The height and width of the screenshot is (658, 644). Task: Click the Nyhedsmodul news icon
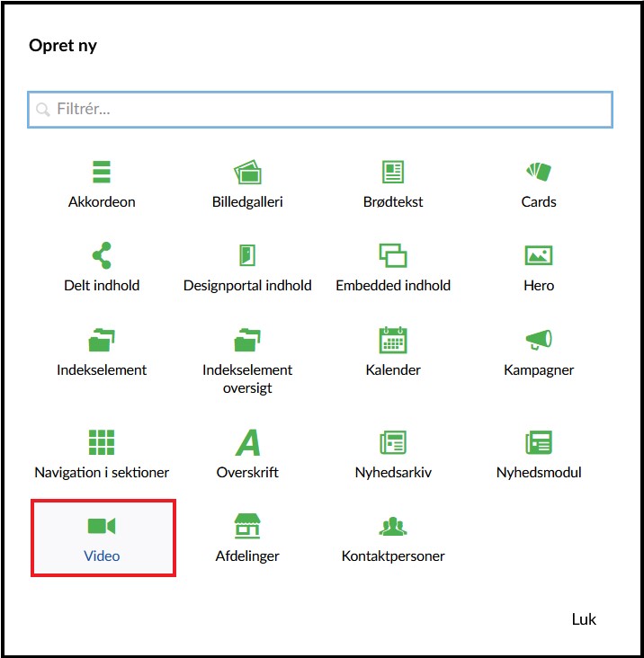(x=539, y=442)
